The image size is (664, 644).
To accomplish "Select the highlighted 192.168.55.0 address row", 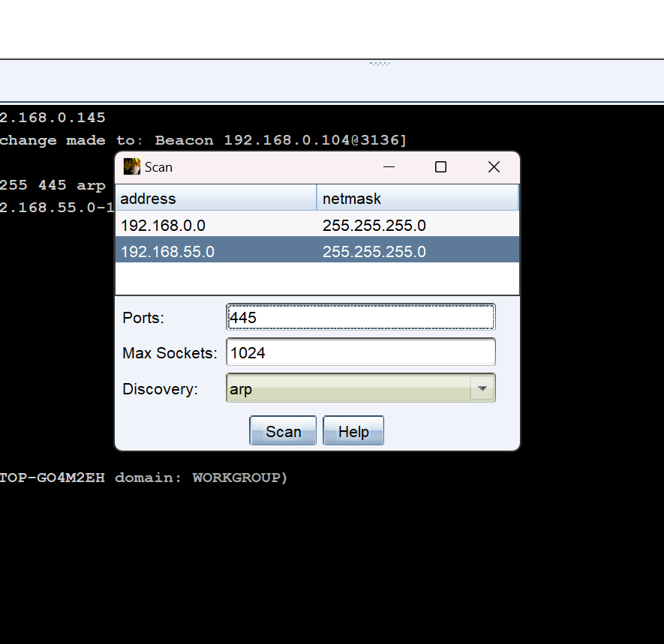I will (216, 252).
